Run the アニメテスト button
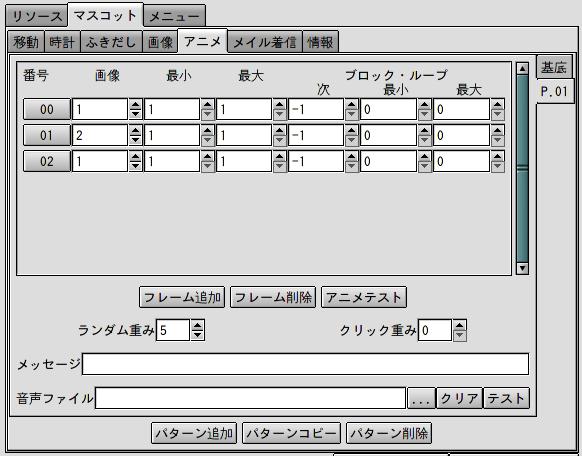 pyautogui.click(x=364, y=297)
